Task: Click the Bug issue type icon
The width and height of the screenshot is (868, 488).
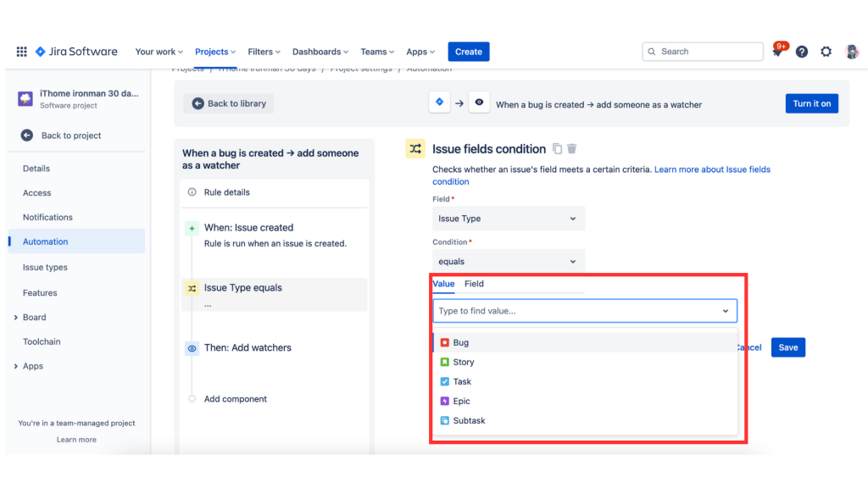Action: [x=444, y=342]
